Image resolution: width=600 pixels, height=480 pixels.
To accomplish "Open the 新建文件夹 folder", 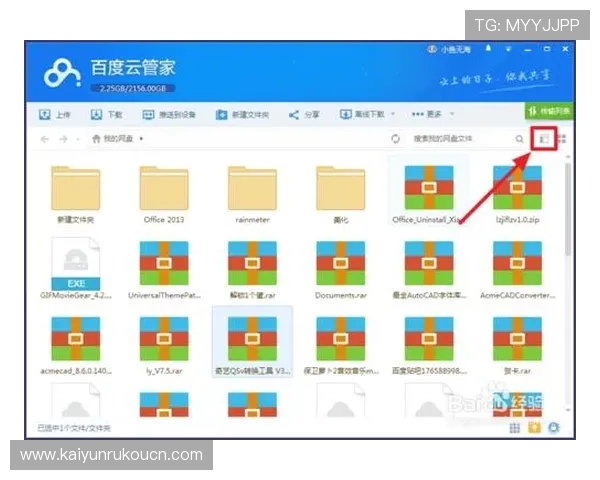I will 76,194.
